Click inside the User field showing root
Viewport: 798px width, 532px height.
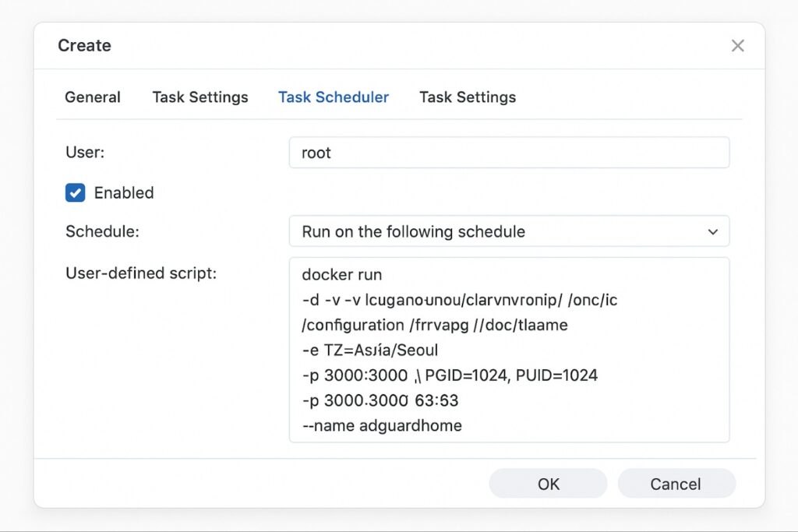click(x=510, y=153)
